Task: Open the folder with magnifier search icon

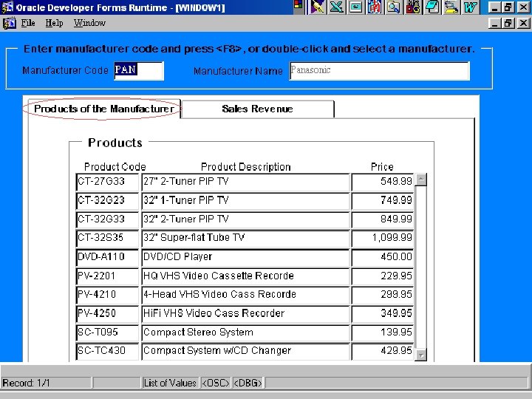Action: (394, 7)
